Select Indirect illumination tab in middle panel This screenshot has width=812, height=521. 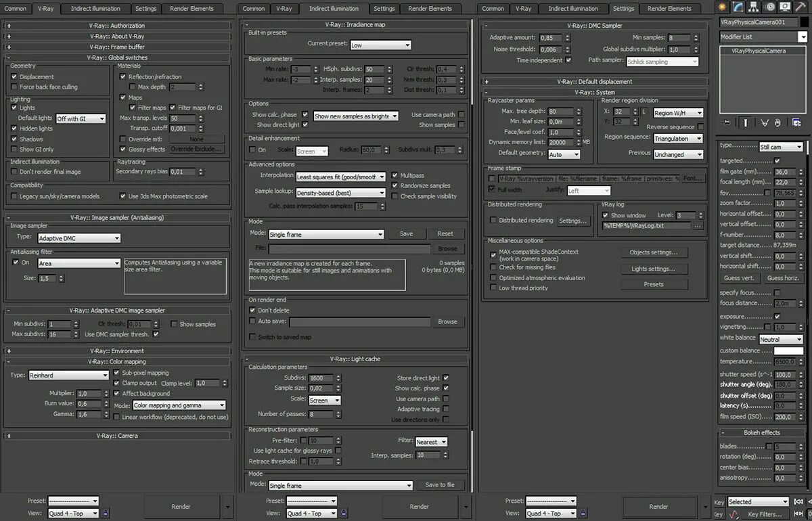(x=334, y=8)
